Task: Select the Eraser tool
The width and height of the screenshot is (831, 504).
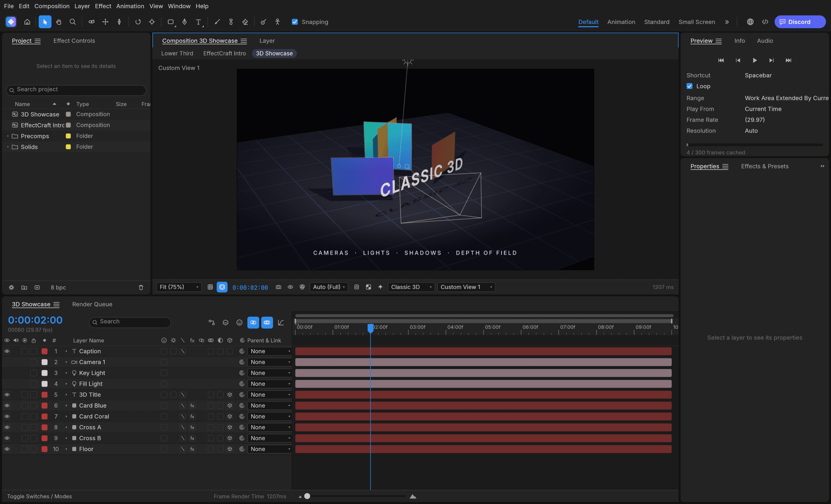Action: point(245,22)
